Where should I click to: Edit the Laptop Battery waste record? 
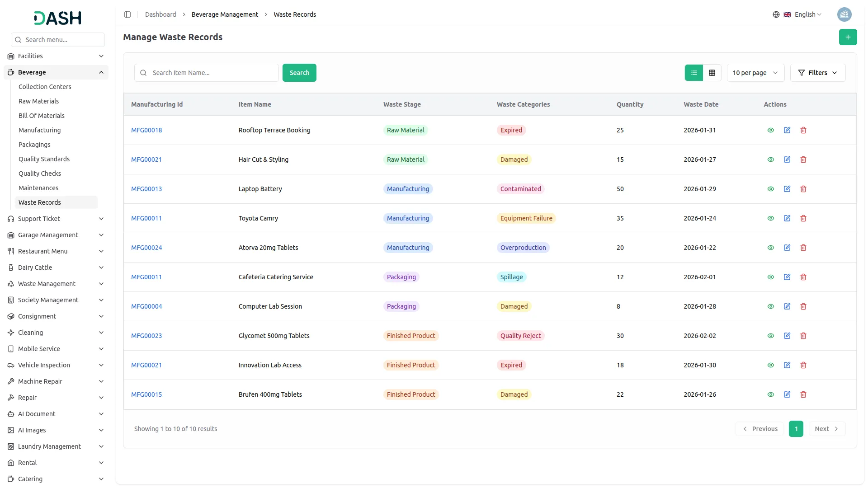[x=787, y=189]
